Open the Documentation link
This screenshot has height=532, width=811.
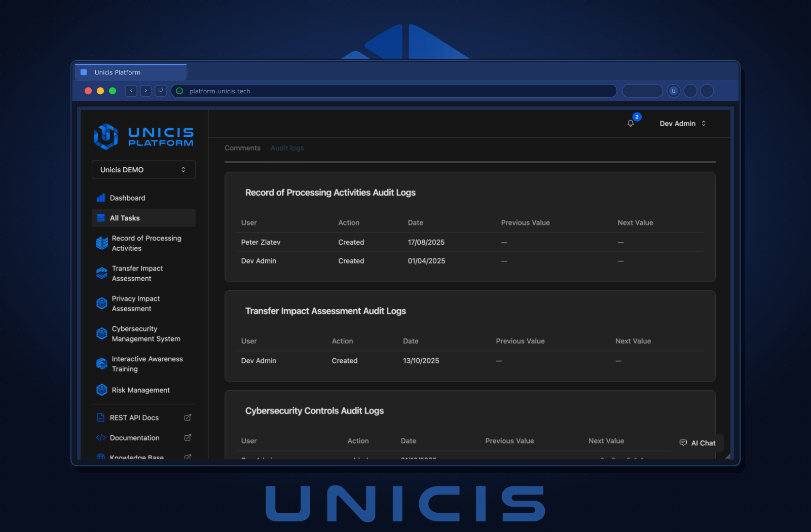[143, 438]
